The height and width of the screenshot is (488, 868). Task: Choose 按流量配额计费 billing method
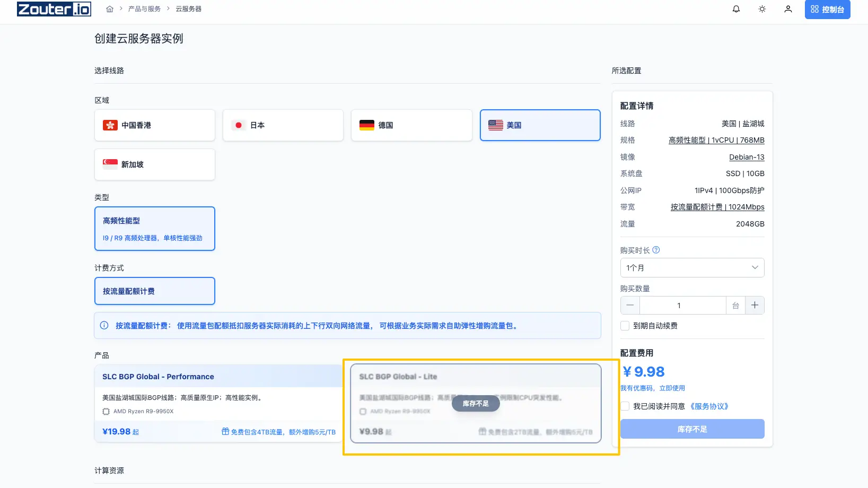click(x=155, y=291)
